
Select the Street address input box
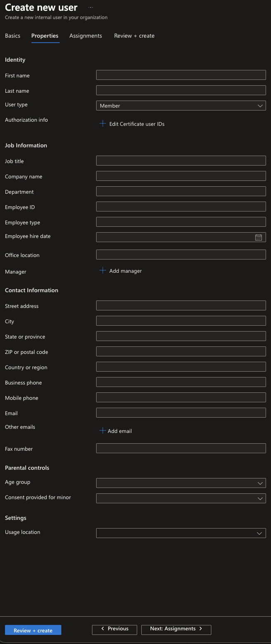[x=181, y=305]
